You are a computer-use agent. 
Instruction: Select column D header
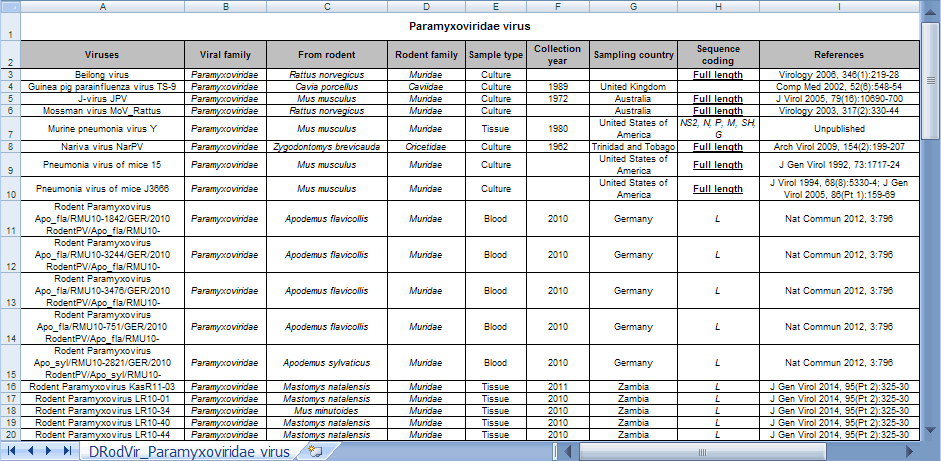pos(426,6)
